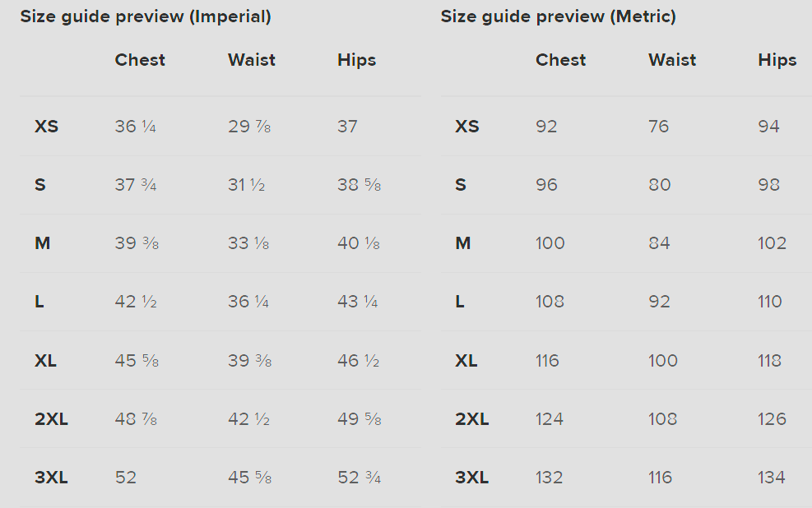812x508 pixels.
Task: Click the 2XL row label in Imperial table
Action: click(51, 419)
